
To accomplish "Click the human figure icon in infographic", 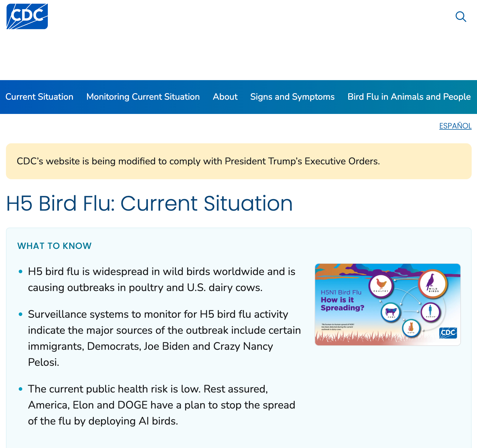I will (x=430, y=312).
